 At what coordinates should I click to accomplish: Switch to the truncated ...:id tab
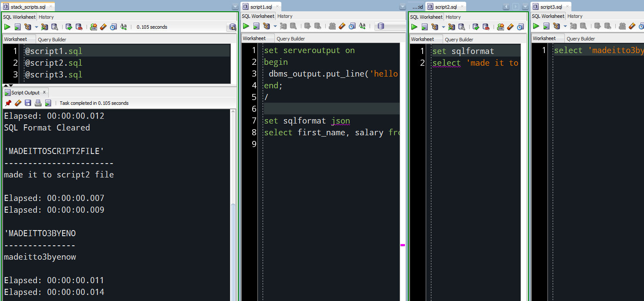(417, 7)
